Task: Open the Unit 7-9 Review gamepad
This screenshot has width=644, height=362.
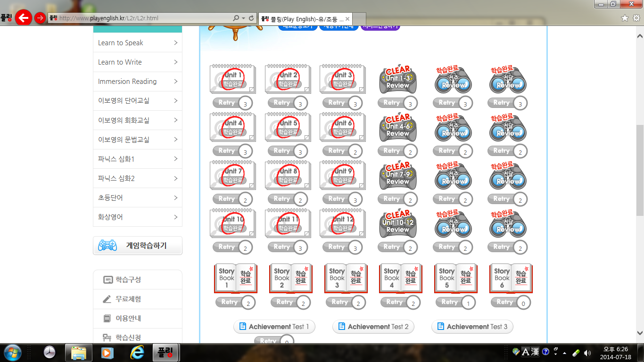Action: pos(398,176)
